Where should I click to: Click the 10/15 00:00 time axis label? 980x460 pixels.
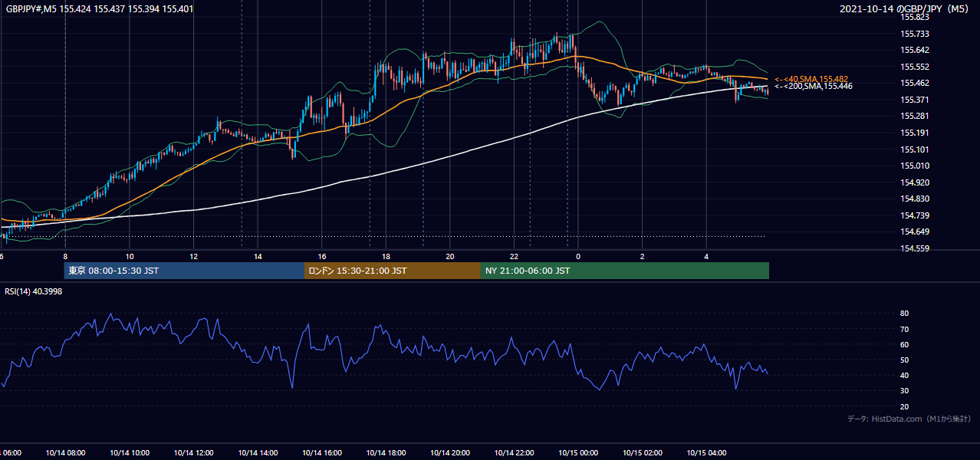[x=578, y=453]
